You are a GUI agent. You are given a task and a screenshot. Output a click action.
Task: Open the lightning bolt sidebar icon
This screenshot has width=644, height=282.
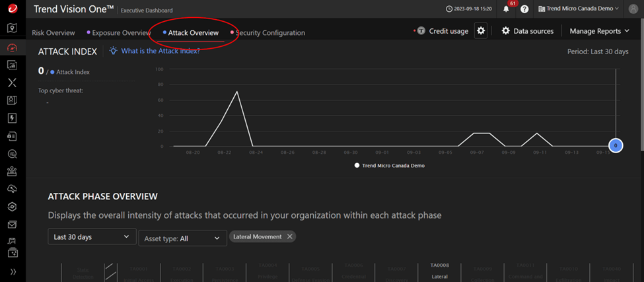[13, 118]
